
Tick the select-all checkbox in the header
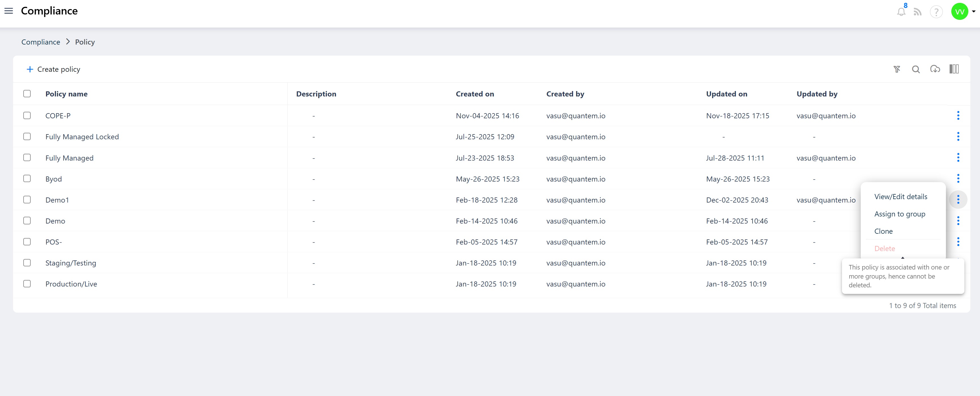pos(27,94)
